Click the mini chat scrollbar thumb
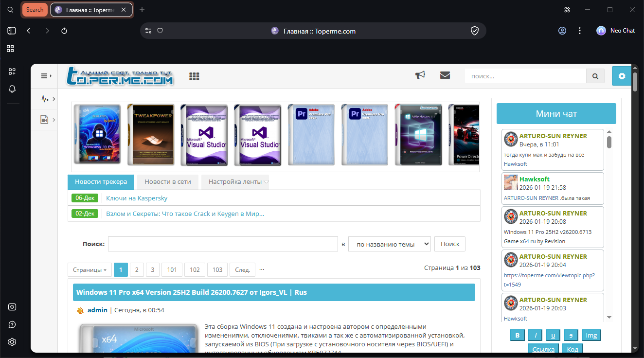644x358 pixels. tap(609, 142)
